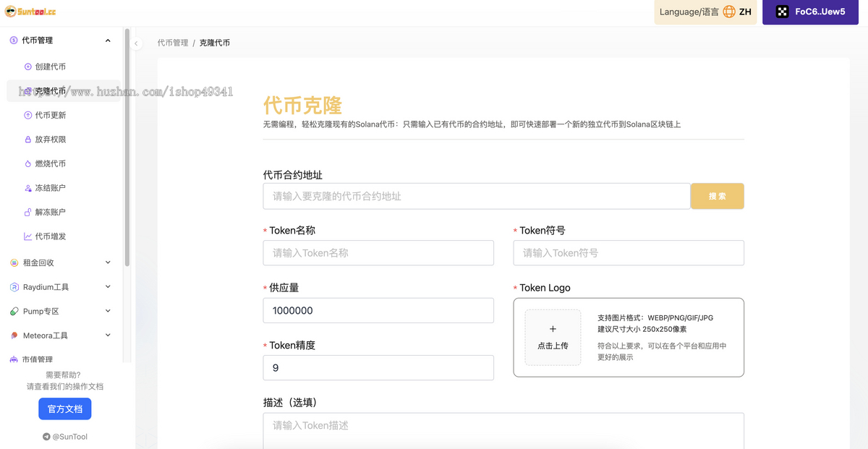Click the 燃烧代币 flame icon
Viewport: 868px width, 449px height.
28,163
